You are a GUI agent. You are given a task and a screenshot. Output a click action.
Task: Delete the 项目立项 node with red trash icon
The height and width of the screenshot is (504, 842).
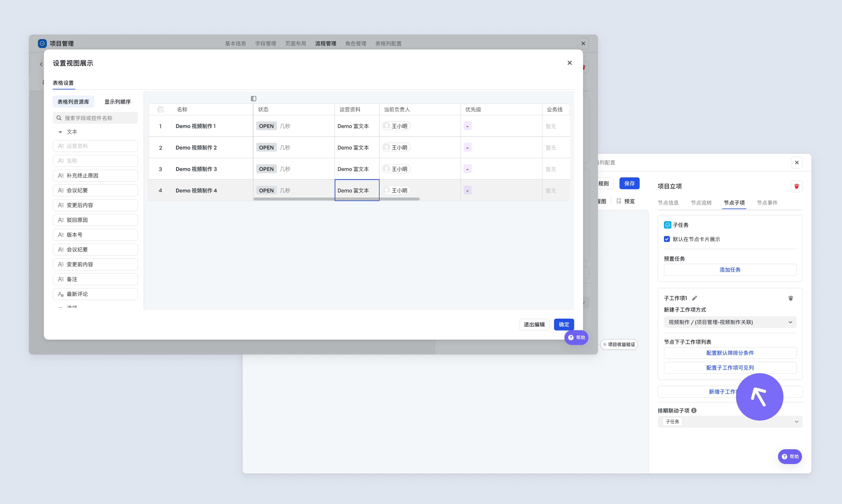[797, 186]
